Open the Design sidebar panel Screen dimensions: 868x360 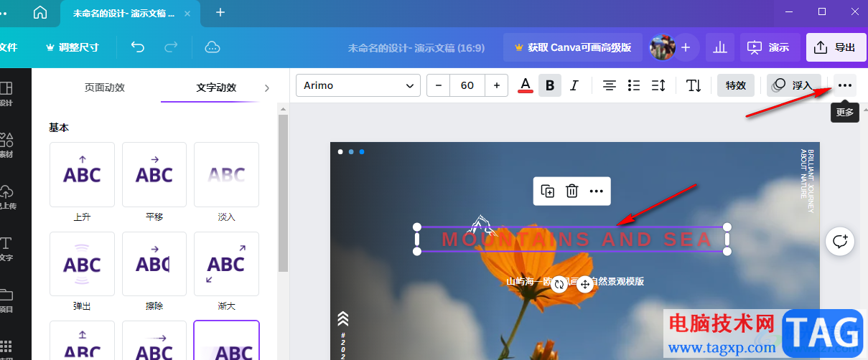pyautogui.click(x=6, y=94)
